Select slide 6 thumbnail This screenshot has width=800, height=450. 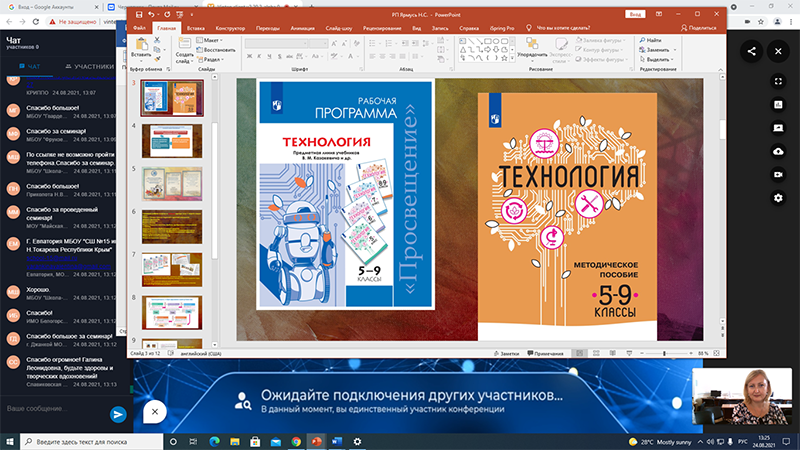[x=172, y=227]
